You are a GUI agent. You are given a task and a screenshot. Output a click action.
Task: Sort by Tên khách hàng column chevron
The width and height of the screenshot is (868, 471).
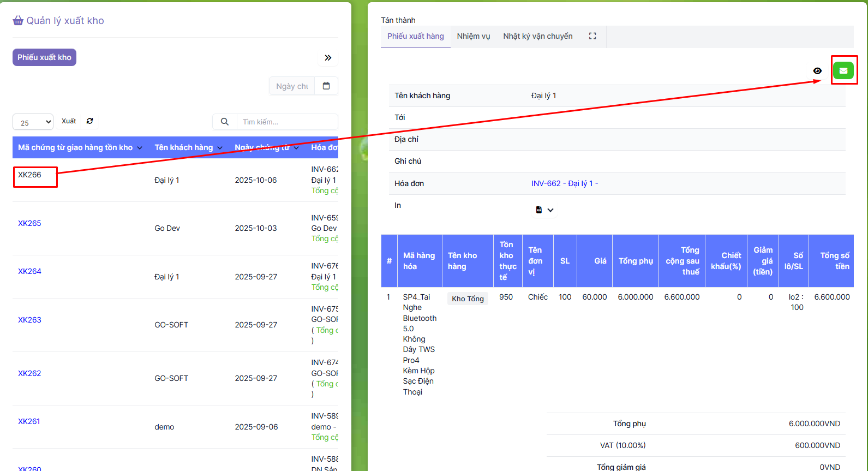220,148
